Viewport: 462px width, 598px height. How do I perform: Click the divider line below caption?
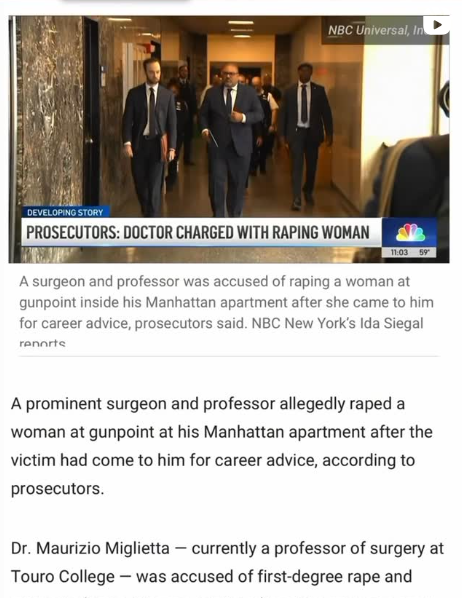point(229,356)
